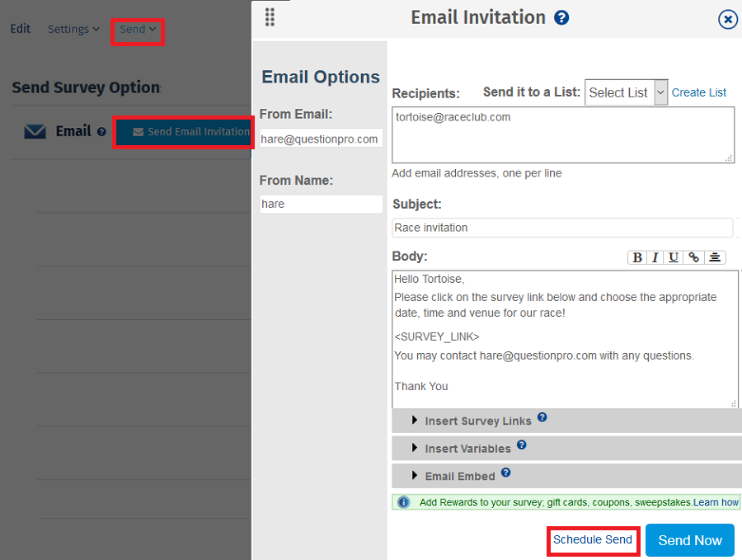Click help icon next to Email label
Viewport: 742px width, 560px height.
pos(101,132)
